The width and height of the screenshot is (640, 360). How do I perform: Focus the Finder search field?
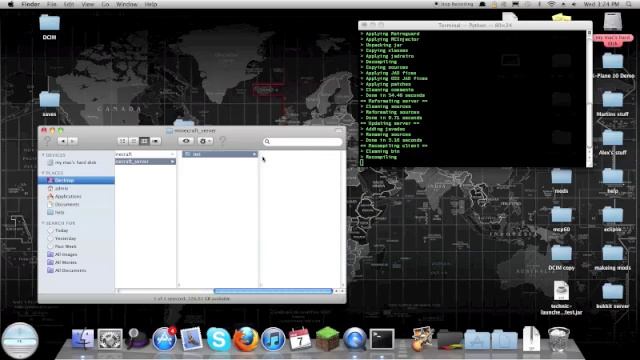coord(302,142)
